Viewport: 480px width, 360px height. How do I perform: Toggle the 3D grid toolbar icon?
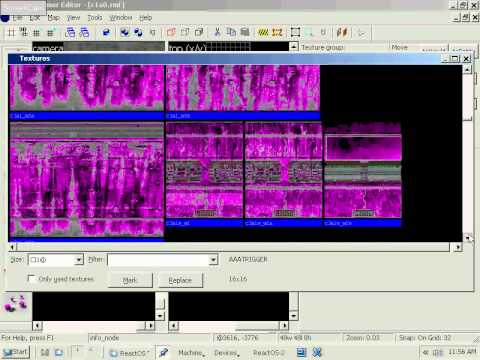(x=23, y=32)
